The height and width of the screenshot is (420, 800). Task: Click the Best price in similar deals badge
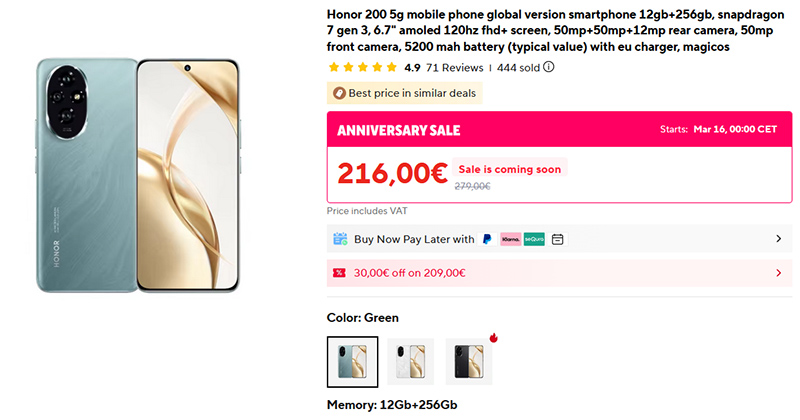click(405, 93)
